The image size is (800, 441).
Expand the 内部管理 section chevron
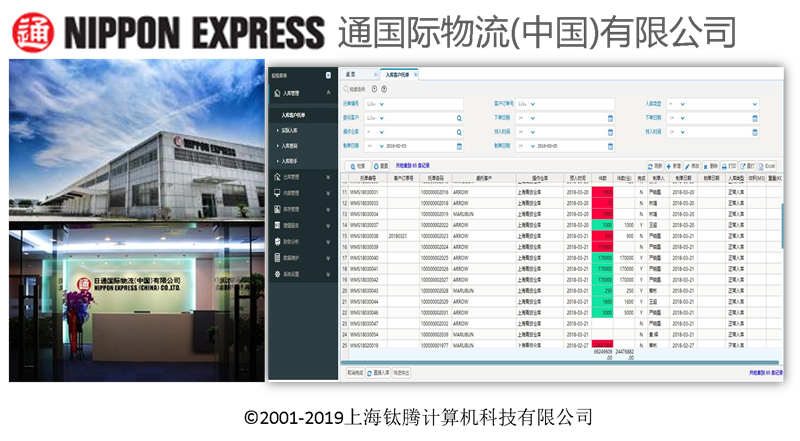(x=328, y=193)
